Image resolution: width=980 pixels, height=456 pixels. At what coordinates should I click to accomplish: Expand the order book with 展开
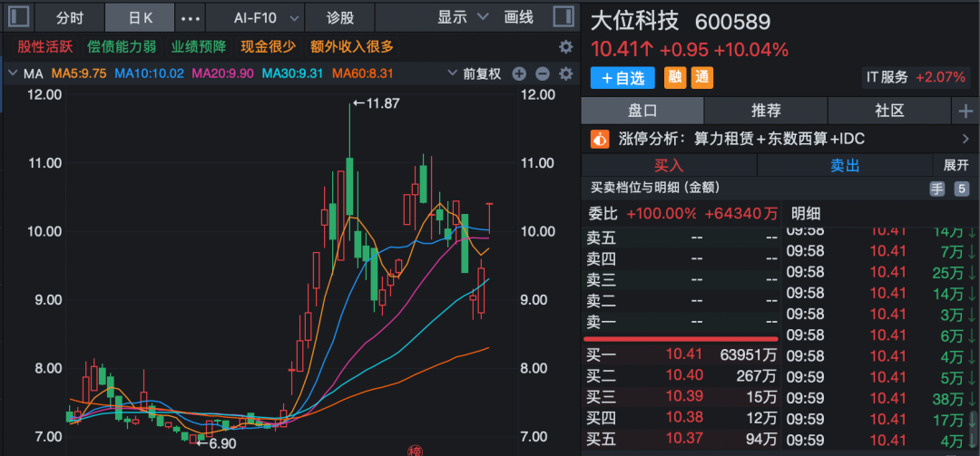[x=956, y=166]
